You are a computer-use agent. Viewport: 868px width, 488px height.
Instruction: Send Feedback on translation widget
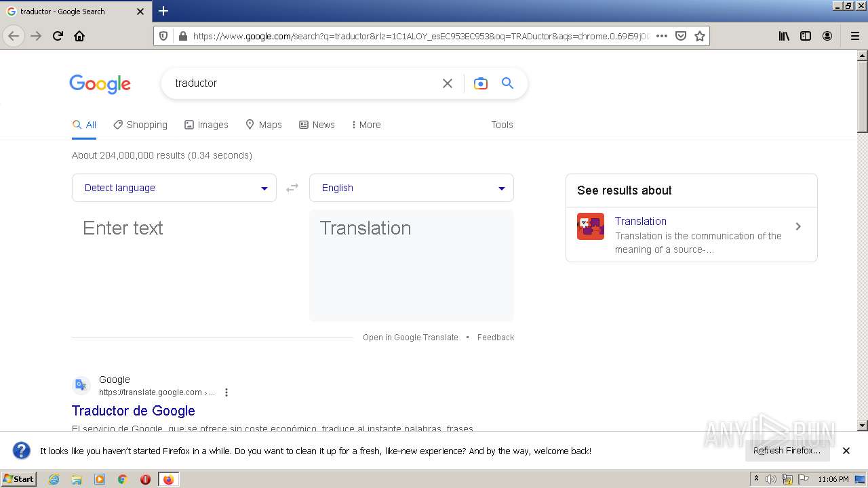(x=496, y=338)
